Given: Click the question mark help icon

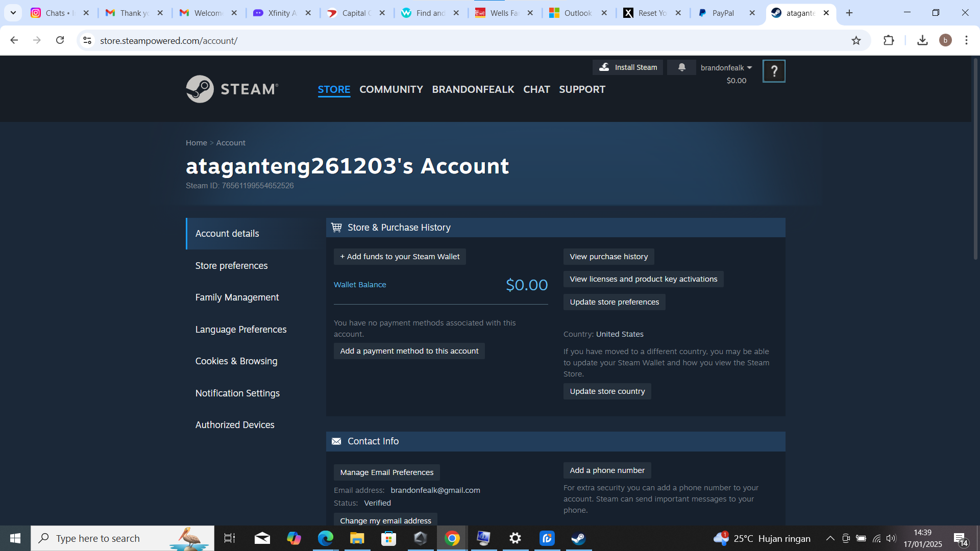Looking at the screenshot, I should [x=774, y=71].
